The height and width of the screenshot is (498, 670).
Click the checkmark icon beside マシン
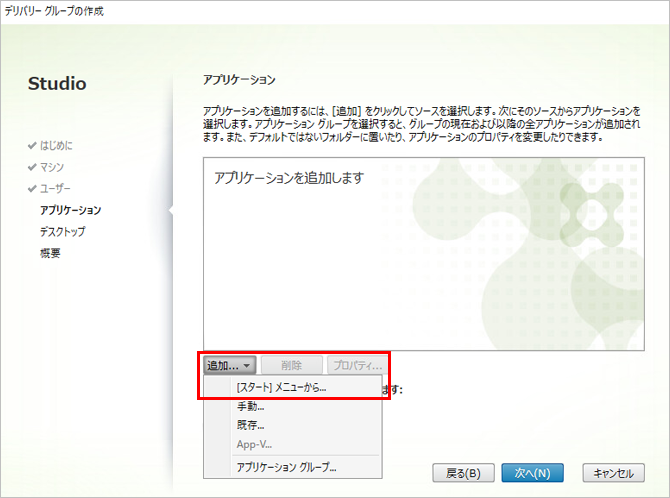pyautogui.click(x=32, y=167)
